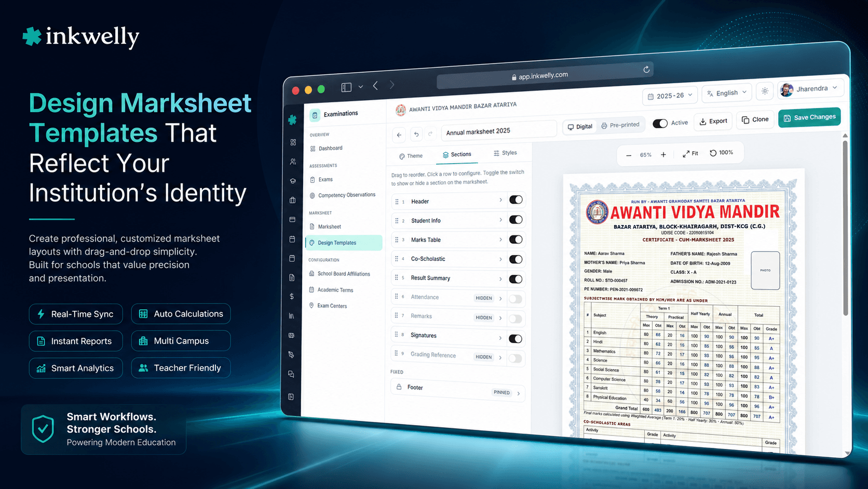This screenshot has height=489, width=868.
Task: Open the dashboard grid icon in icon rail
Action: [x=293, y=142]
